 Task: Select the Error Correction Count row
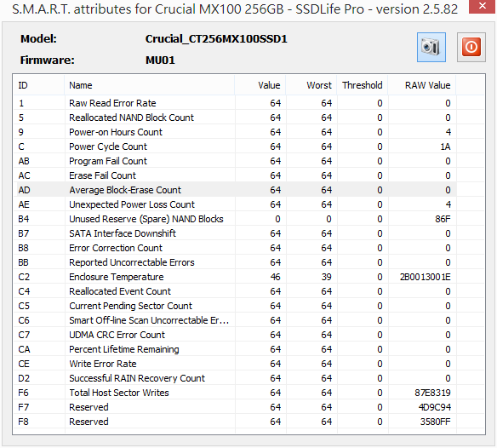235,248
